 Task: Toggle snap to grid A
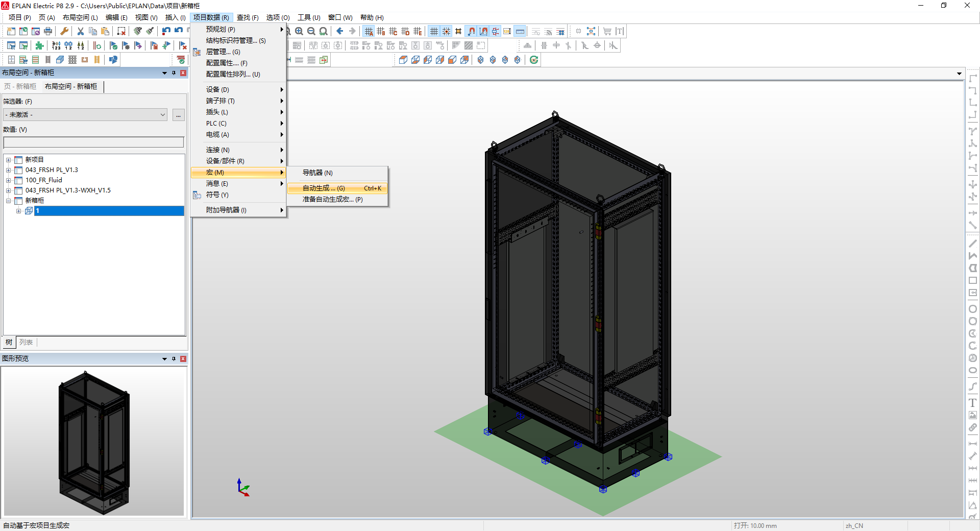click(369, 31)
